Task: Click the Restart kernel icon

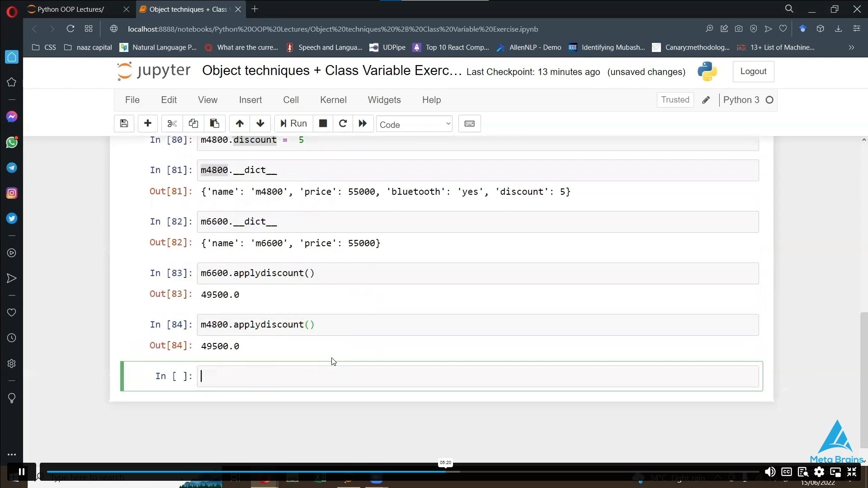Action: point(344,123)
